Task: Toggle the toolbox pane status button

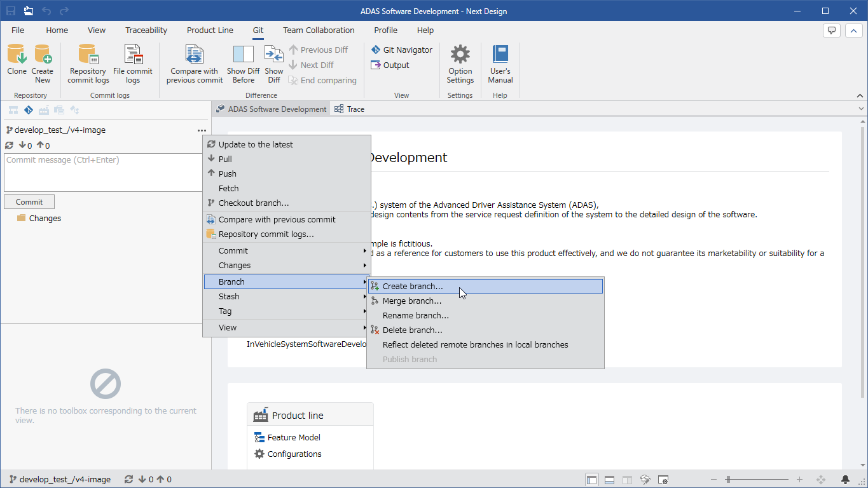Action: (x=645, y=480)
